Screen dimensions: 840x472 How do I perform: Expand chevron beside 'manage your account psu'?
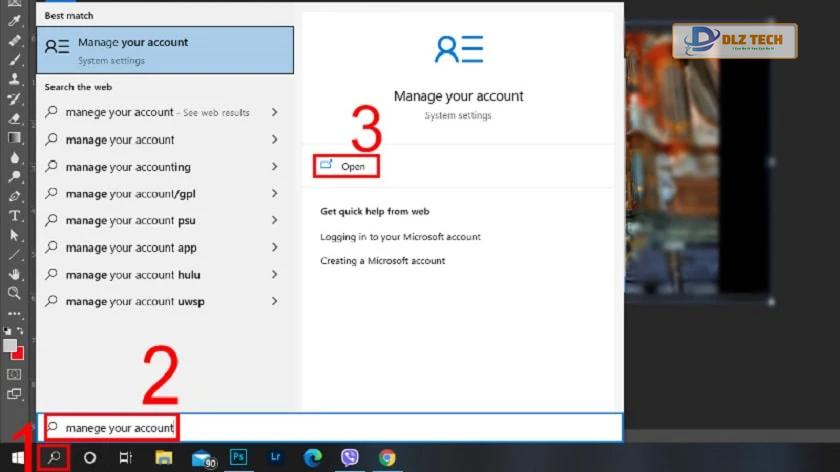click(274, 220)
